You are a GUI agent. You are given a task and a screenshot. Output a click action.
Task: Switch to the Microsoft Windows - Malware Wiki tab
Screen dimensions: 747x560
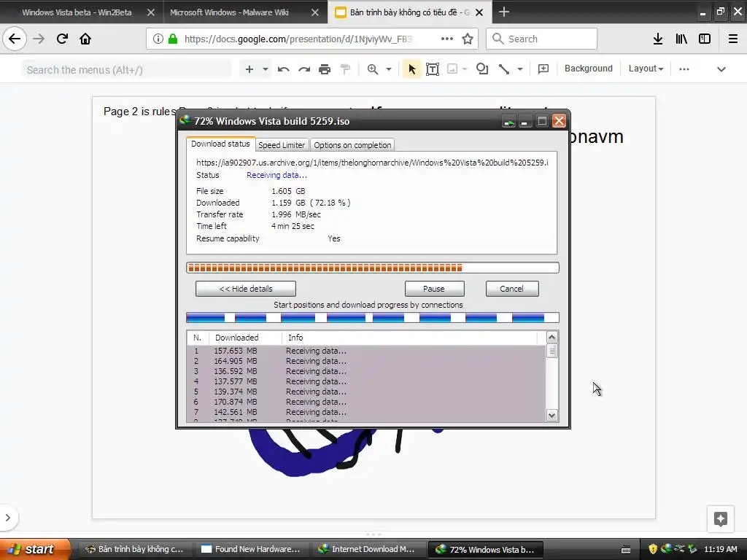pos(229,12)
